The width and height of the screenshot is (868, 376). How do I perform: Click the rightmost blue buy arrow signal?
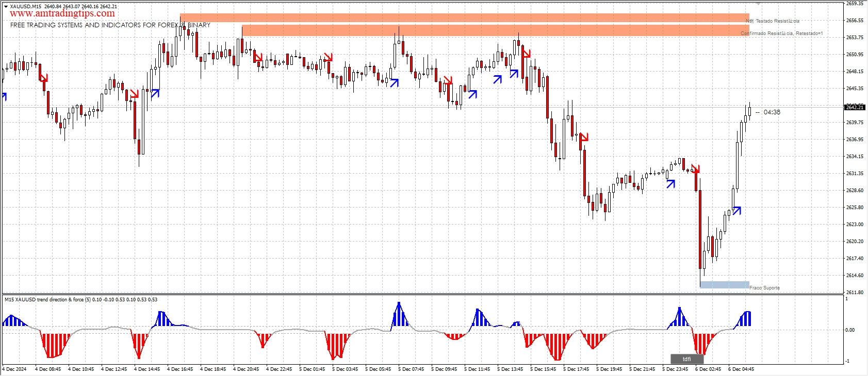pyautogui.click(x=736, y=211)
